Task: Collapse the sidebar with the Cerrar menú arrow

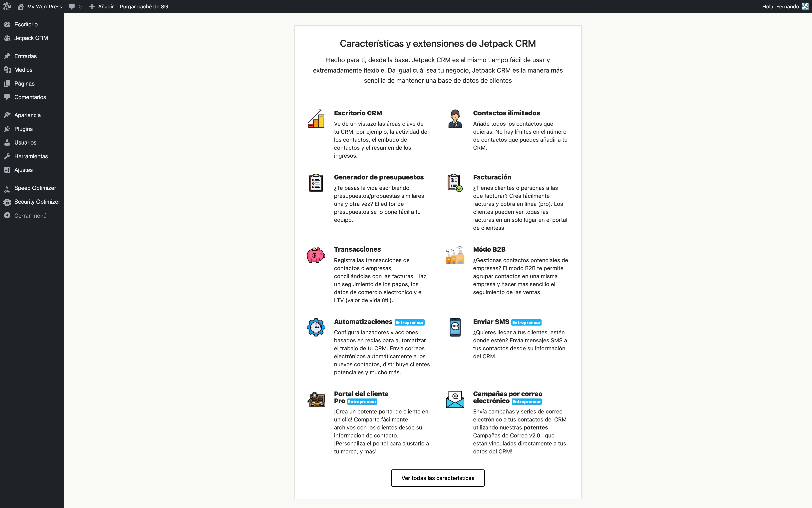Action: [7, 215]
